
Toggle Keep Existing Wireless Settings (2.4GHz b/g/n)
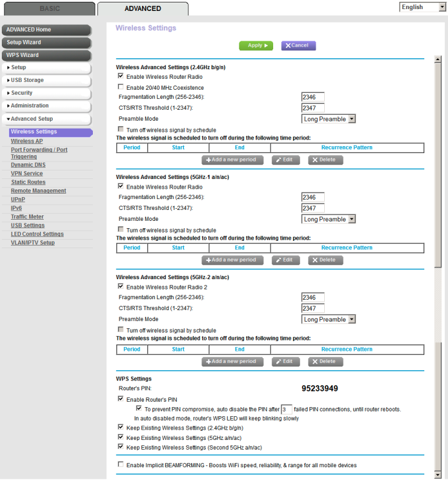pos(121,427)
